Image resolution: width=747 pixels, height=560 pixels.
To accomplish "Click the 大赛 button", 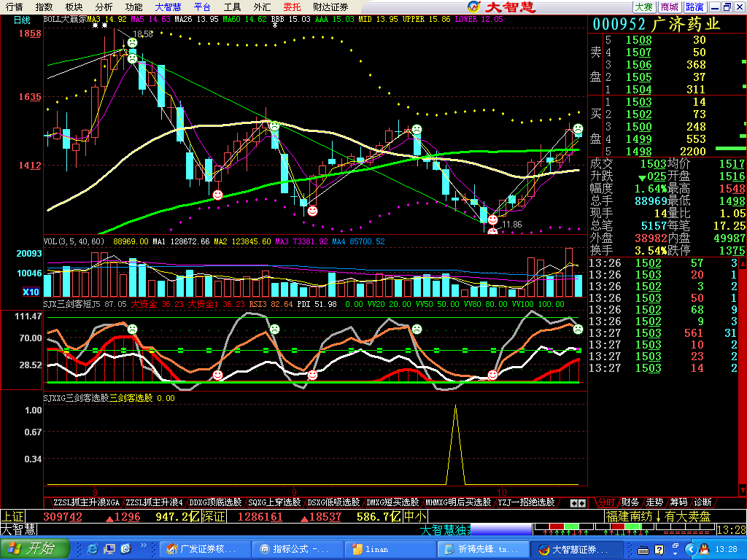I will [643, 7].
